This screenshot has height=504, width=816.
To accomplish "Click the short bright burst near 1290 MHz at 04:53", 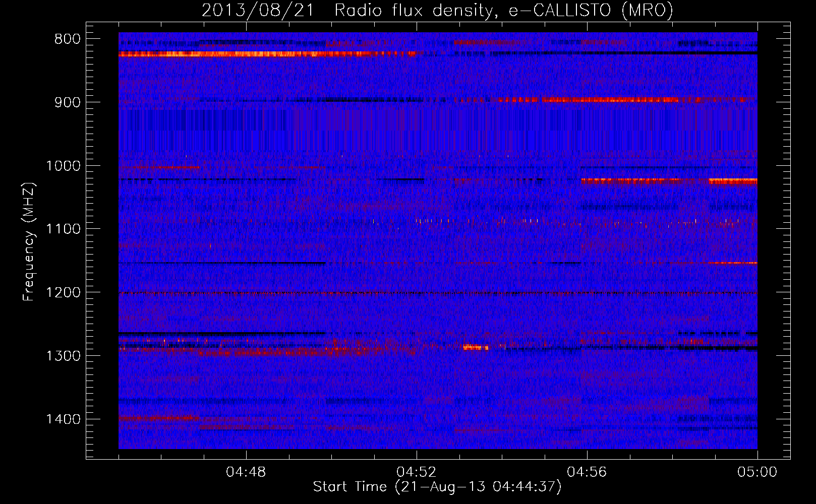I will (x=476, y=347).
